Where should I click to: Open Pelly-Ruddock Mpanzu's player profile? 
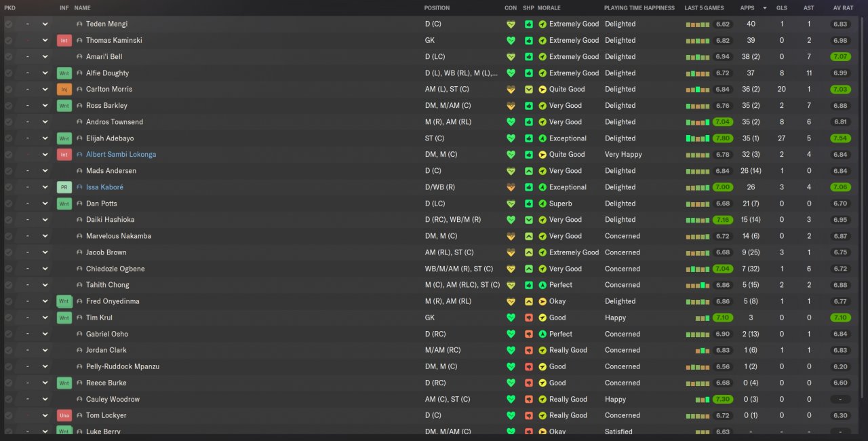122,366
